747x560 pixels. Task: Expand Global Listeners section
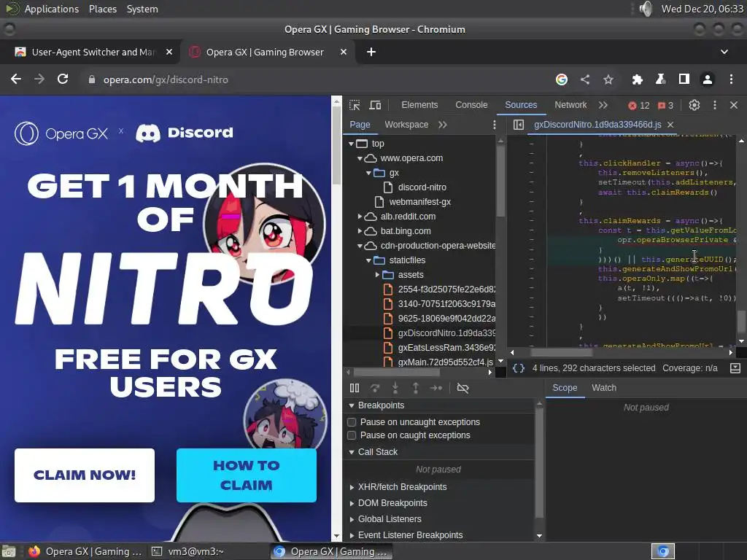[352, 519]
